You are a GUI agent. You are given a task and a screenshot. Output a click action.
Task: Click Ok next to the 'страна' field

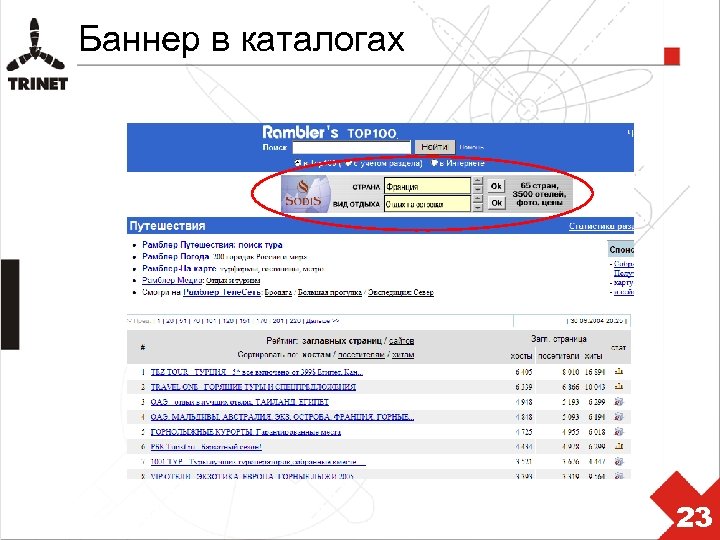[x=496, y=186]
